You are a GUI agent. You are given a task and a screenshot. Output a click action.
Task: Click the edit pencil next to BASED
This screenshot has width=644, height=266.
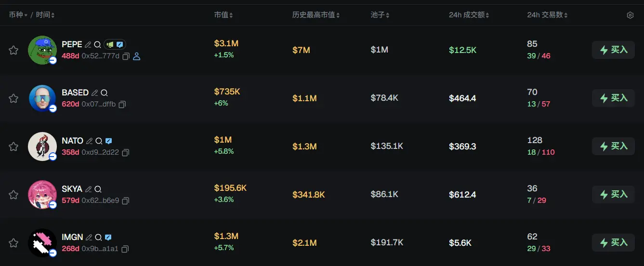click(x=95, y=93)
